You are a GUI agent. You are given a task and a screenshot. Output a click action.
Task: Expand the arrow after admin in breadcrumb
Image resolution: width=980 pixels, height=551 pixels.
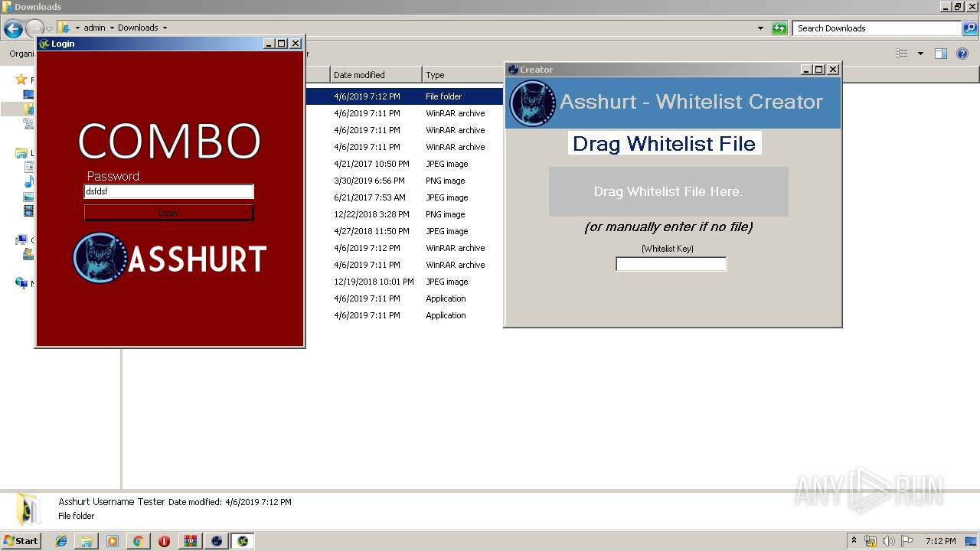[112, 28]
